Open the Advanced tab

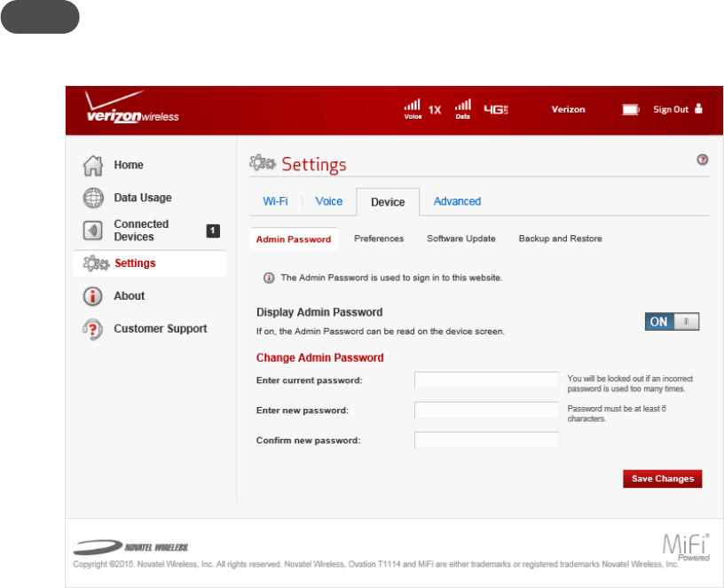pos(457,201)
